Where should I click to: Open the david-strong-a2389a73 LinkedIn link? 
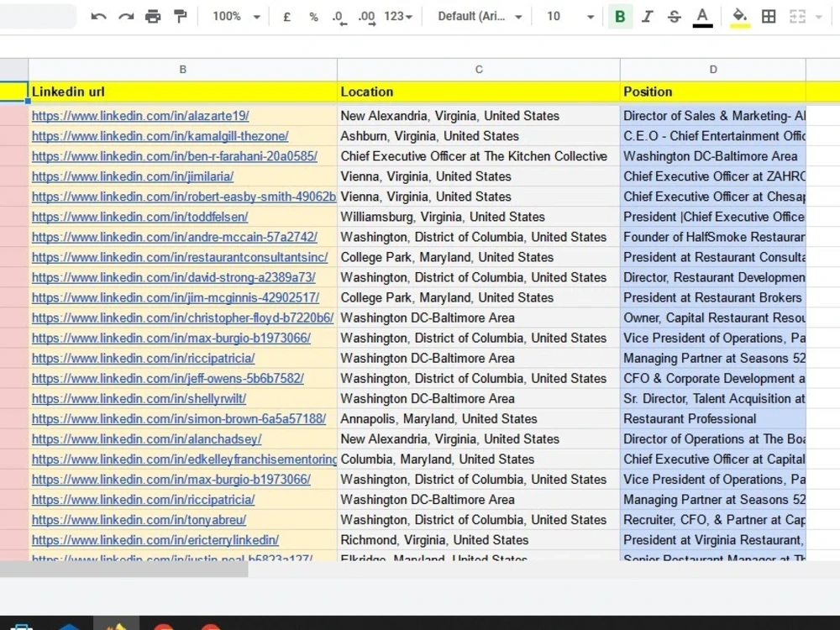coord(174,277)
